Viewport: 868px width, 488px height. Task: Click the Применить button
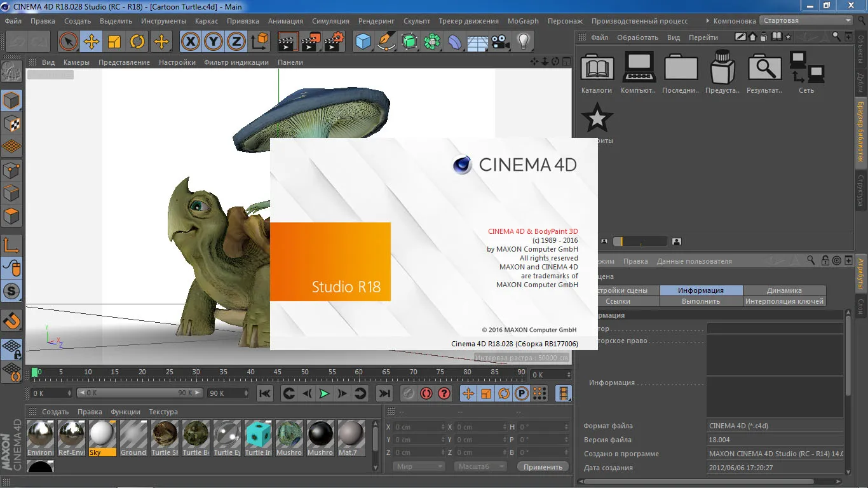click(x=543, y=467)
